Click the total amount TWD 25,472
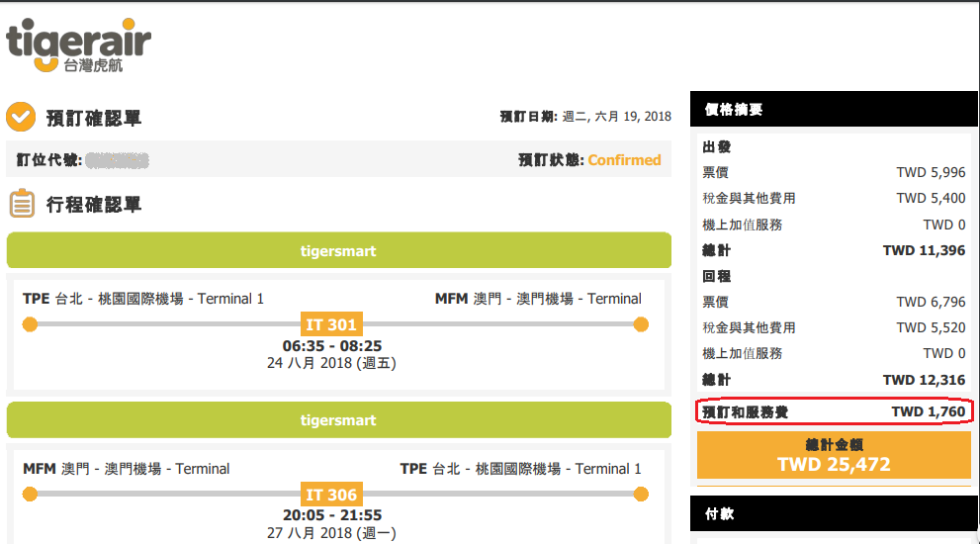The height and width of the screenshot is (544, 980). pos(834,464)
